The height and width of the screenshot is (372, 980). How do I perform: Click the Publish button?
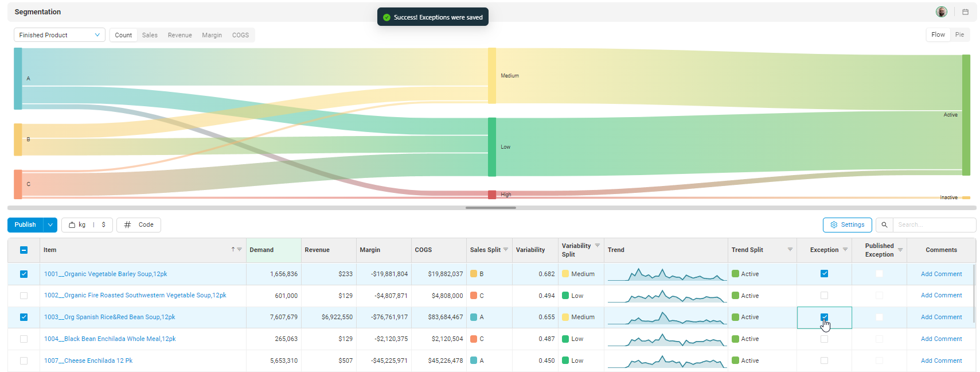[25, 225]
